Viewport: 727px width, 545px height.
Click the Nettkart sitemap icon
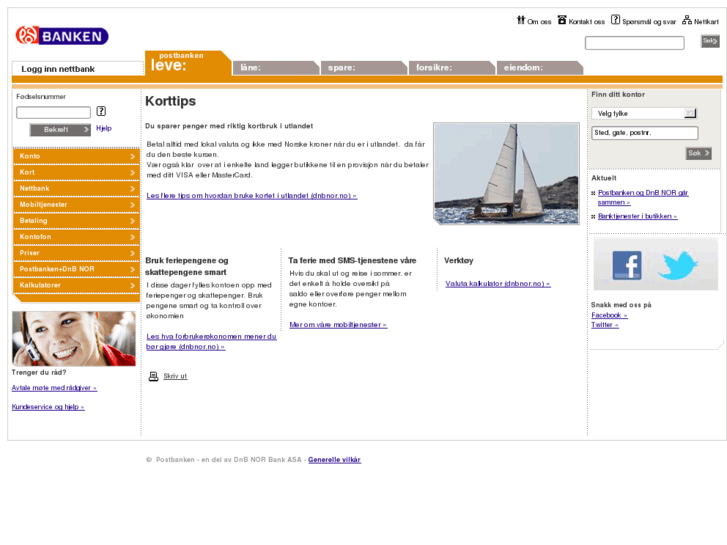pyautogui.click(x=687, y=20)
